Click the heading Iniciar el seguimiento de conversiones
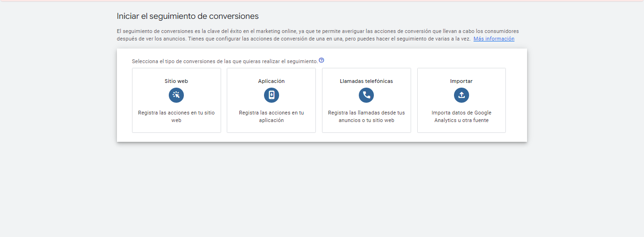 click(188, 16)
